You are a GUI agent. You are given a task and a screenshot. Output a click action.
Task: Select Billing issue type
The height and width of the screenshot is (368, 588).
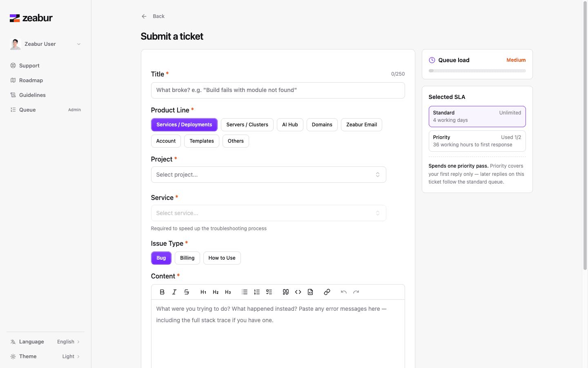click(187, 258)
